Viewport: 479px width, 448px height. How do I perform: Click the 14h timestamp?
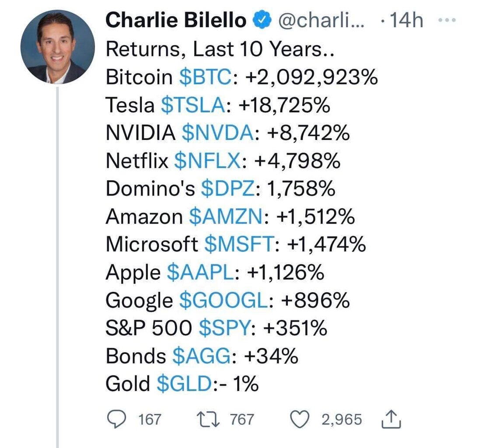(x=405, y=21)
